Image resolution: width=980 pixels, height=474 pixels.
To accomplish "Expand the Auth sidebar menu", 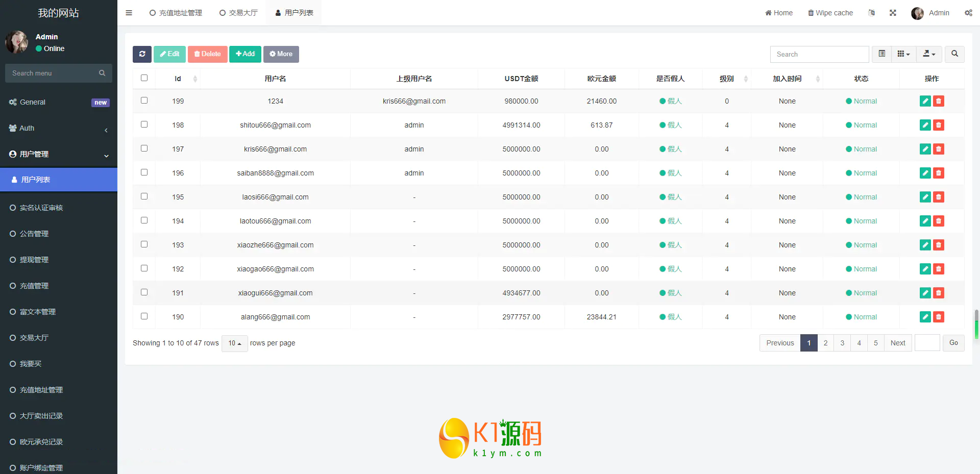I will (x=59, y=128).
